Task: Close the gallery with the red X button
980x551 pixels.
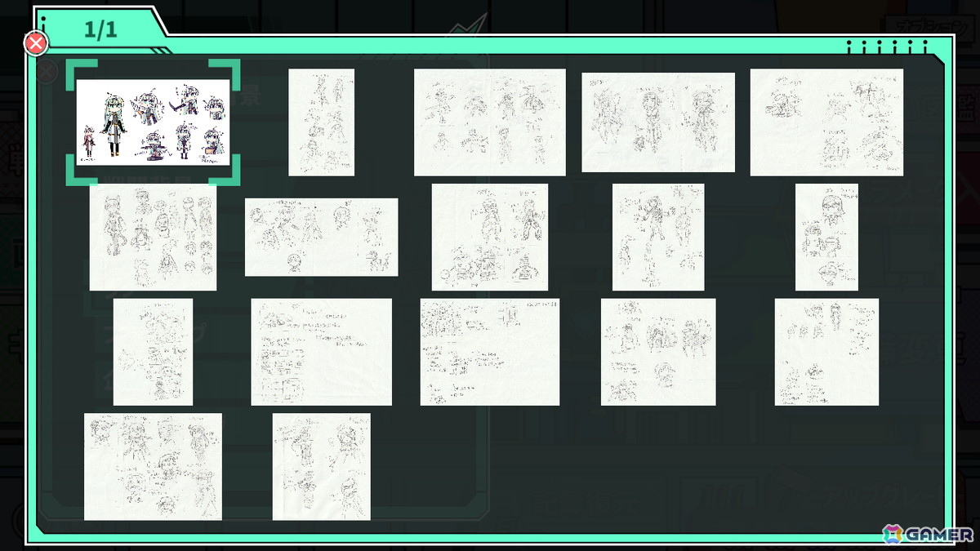Action: 36,43
